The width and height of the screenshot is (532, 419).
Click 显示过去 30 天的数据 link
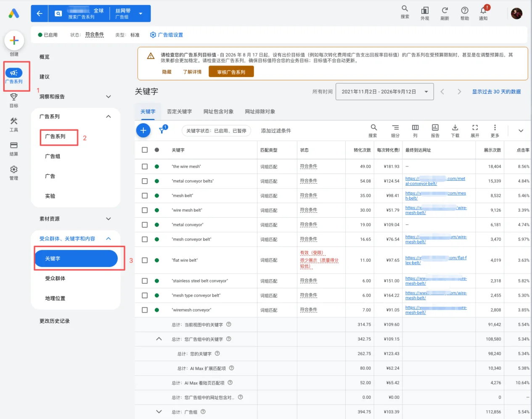click(x=496, y=92)
